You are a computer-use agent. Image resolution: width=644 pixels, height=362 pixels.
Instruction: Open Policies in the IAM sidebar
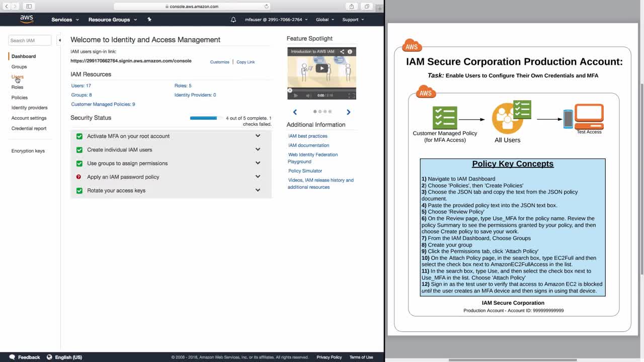pyautogui.click(x=20, y=98)
